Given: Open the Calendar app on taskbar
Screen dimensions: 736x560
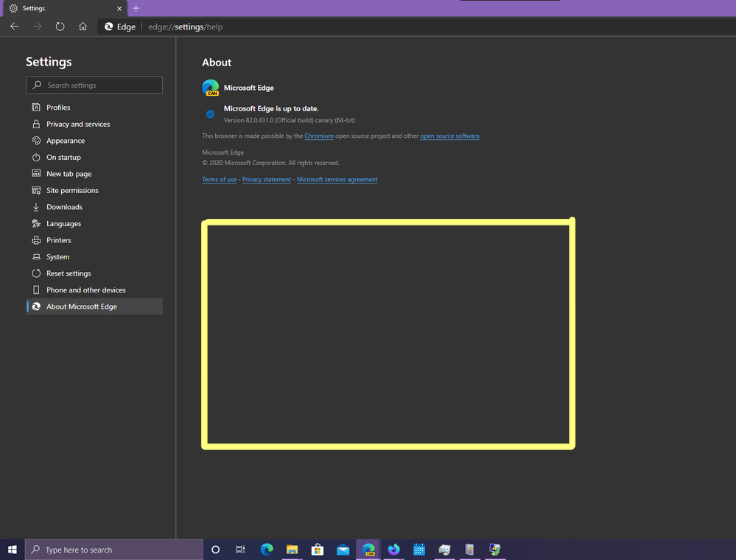Looking at the screenshot, I should (419, 549).
